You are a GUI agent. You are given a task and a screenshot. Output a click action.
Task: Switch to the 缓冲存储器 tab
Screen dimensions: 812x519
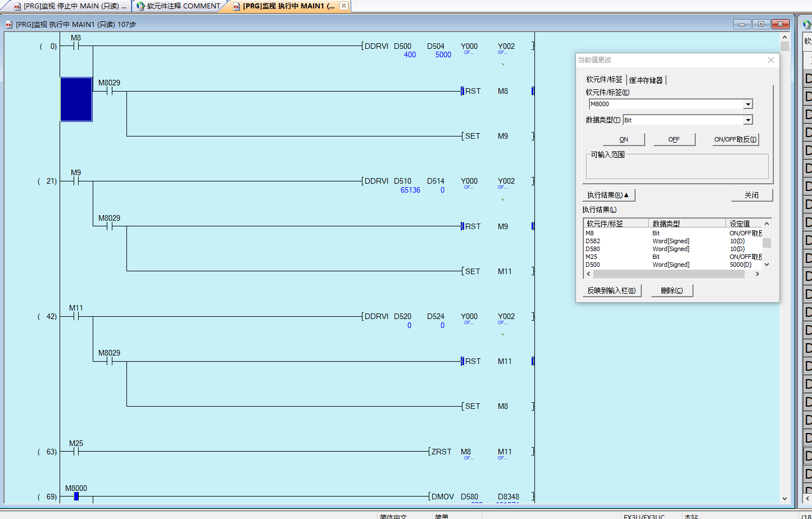tap(646, 80)
